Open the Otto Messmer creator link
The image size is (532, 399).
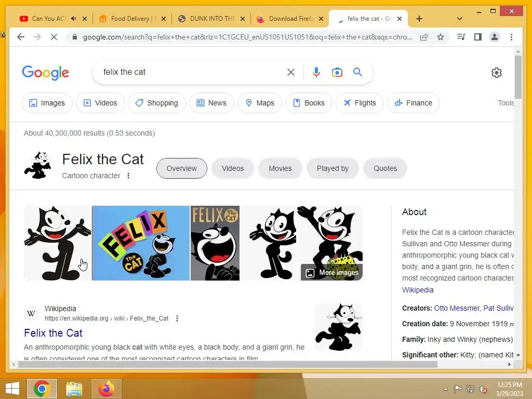click(x=457, y=308)
